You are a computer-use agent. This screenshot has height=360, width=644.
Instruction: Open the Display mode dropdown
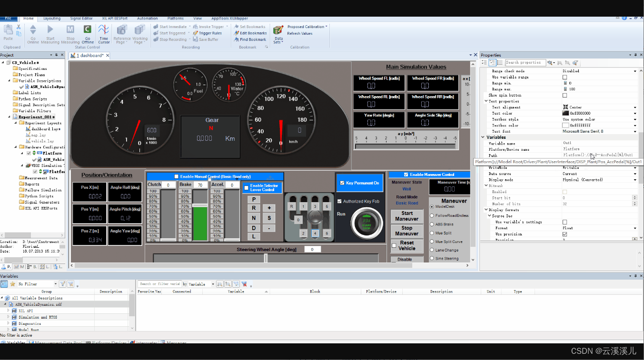tap(635, 180)
